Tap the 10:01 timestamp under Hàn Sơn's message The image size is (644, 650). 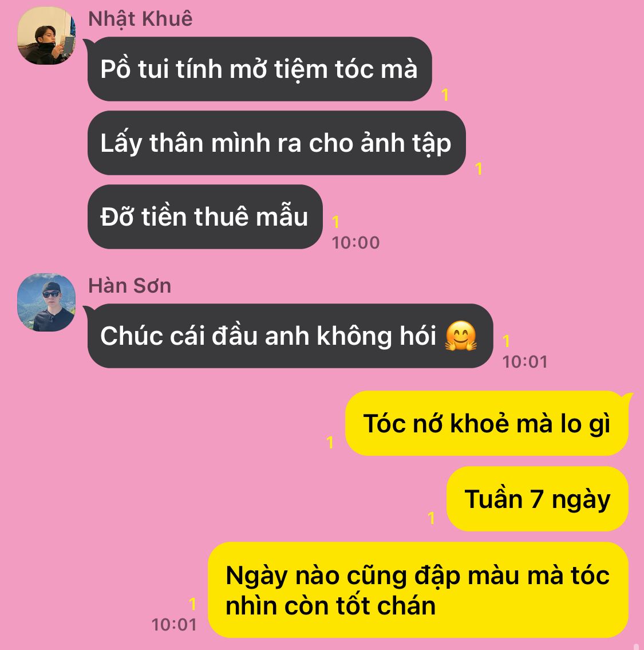point(525,362)
